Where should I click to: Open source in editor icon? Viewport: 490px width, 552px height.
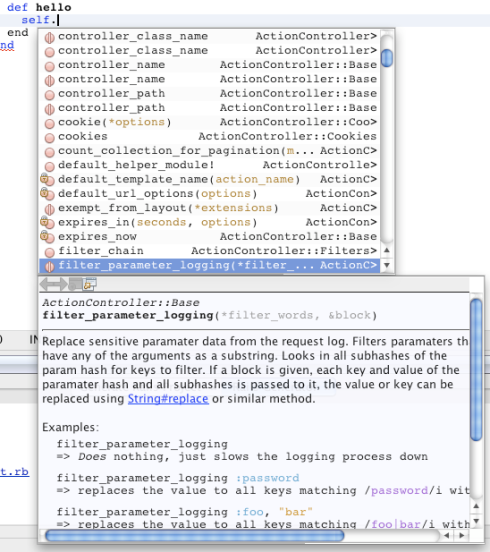(89, 284)
